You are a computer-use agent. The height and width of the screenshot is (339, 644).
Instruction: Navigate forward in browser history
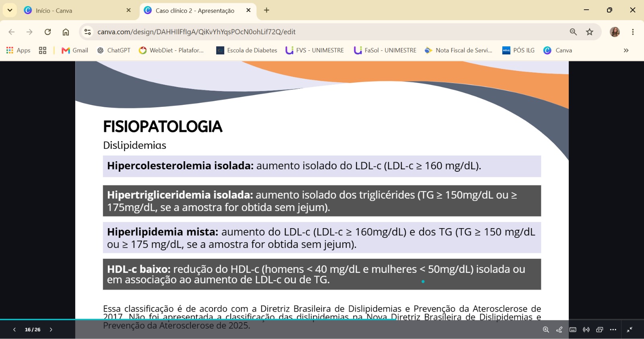tap(29, 32)
